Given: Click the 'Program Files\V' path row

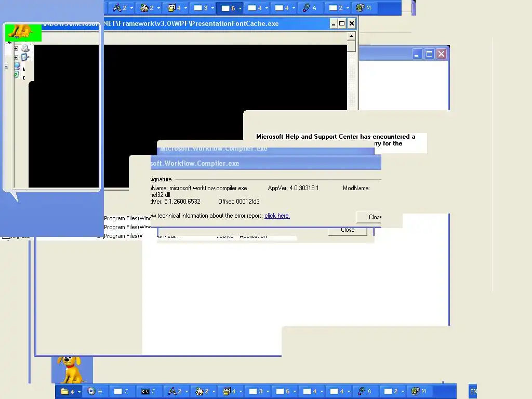Looking at the screenshot, I should pos(123,236).
